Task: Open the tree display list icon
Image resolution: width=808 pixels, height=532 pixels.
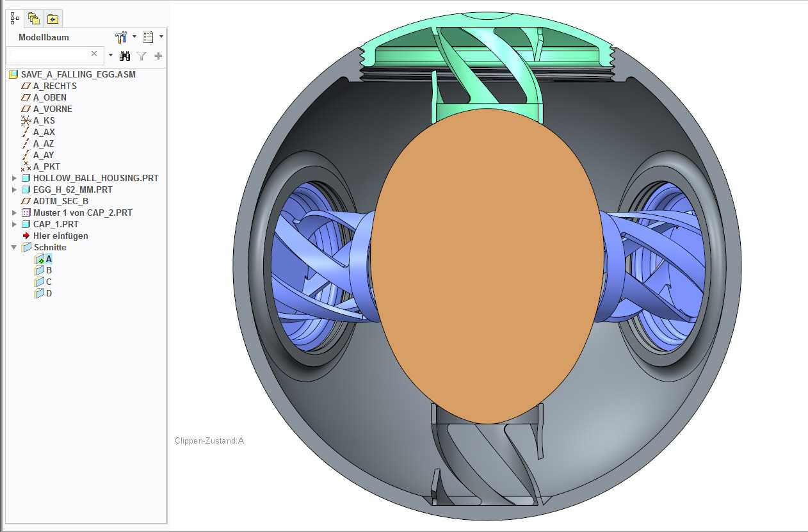Action: 148,37
